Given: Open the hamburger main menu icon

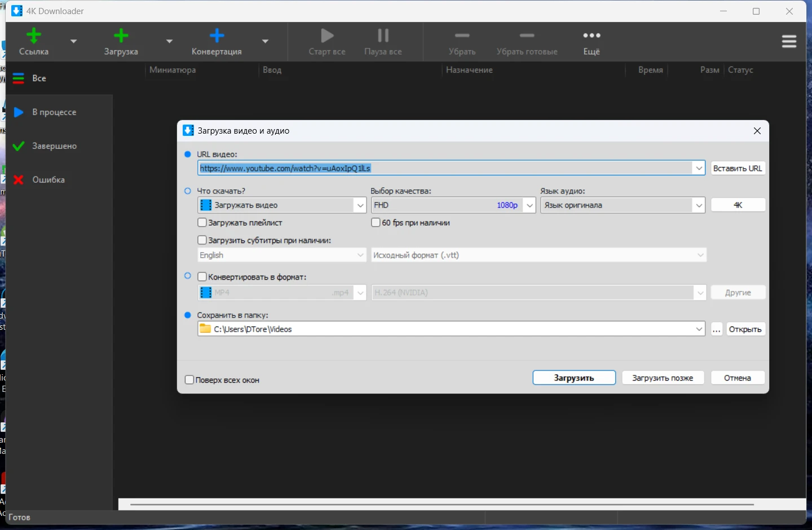Looking at the screenshot, I should 789,42.
